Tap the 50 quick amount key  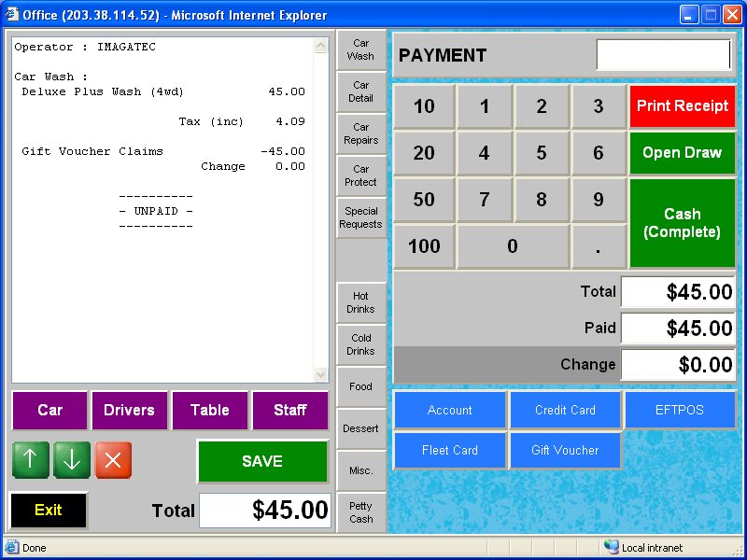424,200
